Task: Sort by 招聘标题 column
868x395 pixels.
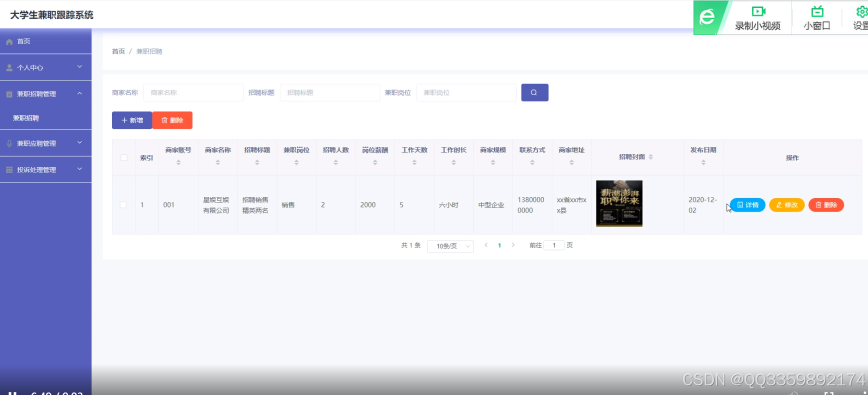Action: click(257, 162)
